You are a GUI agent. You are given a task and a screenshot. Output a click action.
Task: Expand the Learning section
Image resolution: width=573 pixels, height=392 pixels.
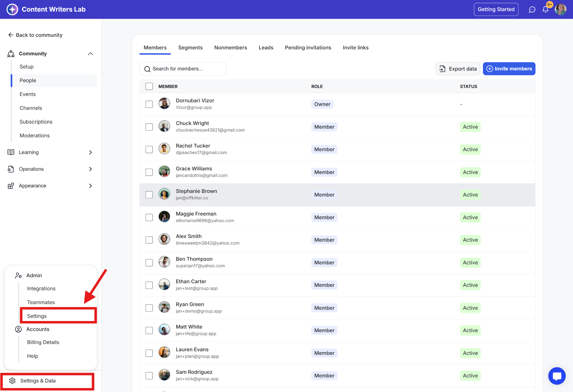(x=90, y=152)
